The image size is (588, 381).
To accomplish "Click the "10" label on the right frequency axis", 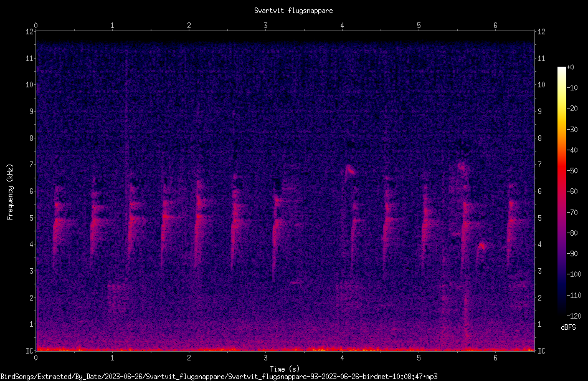I will coord(541,85).
